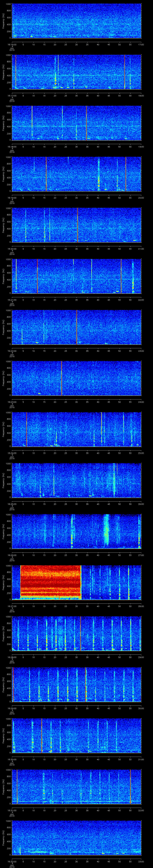Screen dimensions: 153x868
Task: Open the spectrogram starting at 16:31:00
Action: [x=76, y=786]
